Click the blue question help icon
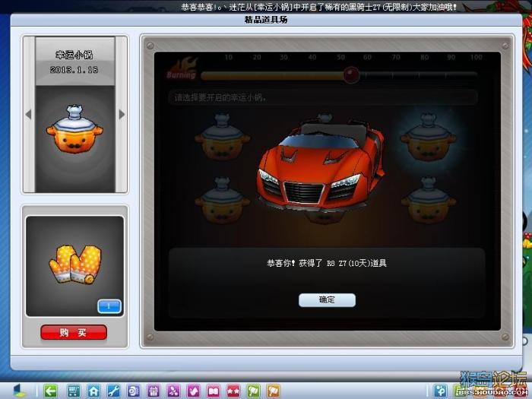 440,391
